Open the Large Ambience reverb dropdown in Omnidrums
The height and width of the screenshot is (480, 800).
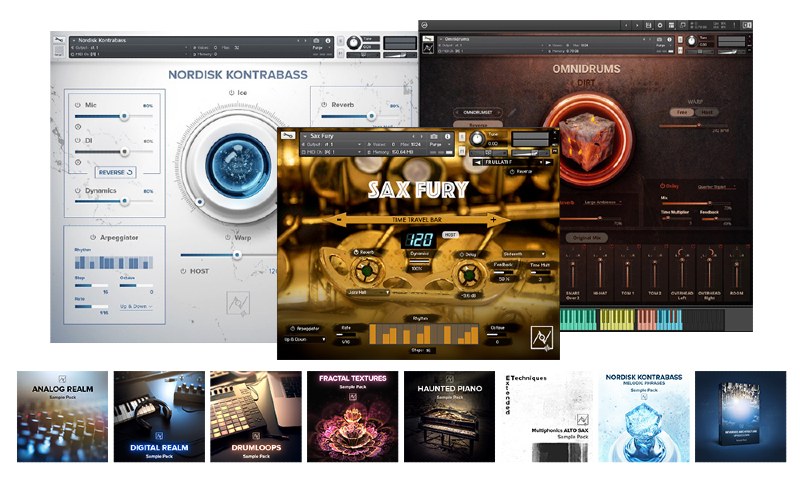tap(603, 203)
